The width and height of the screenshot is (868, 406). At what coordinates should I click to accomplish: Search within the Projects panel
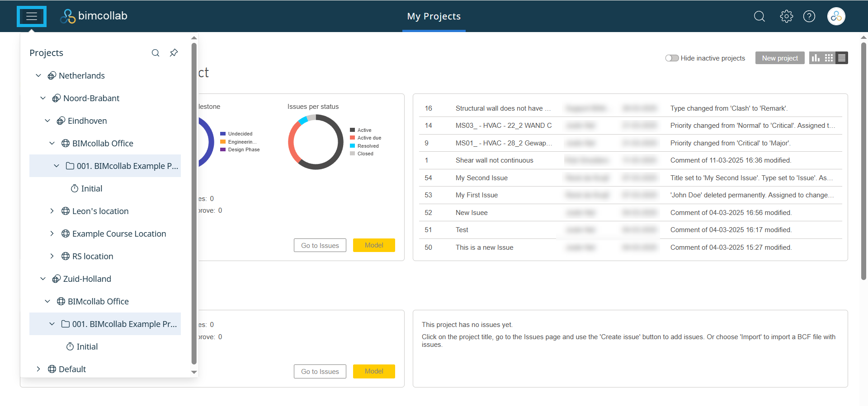[x=156, y=53]
